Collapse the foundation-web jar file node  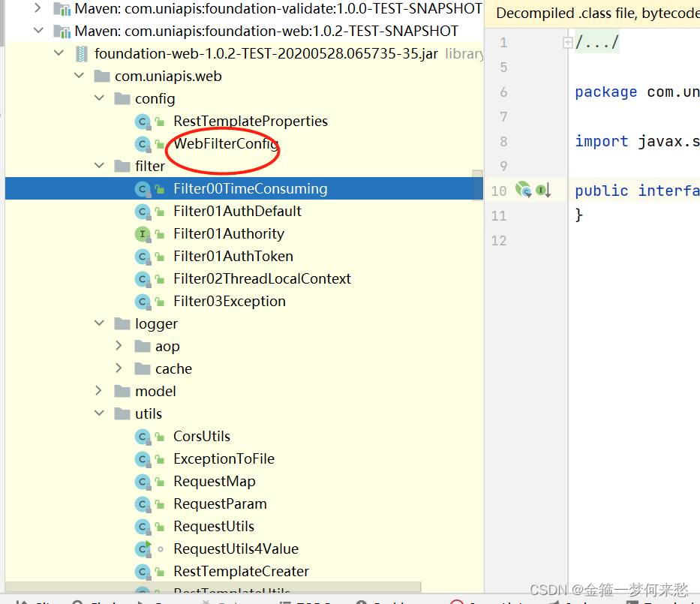coord(59,53)
